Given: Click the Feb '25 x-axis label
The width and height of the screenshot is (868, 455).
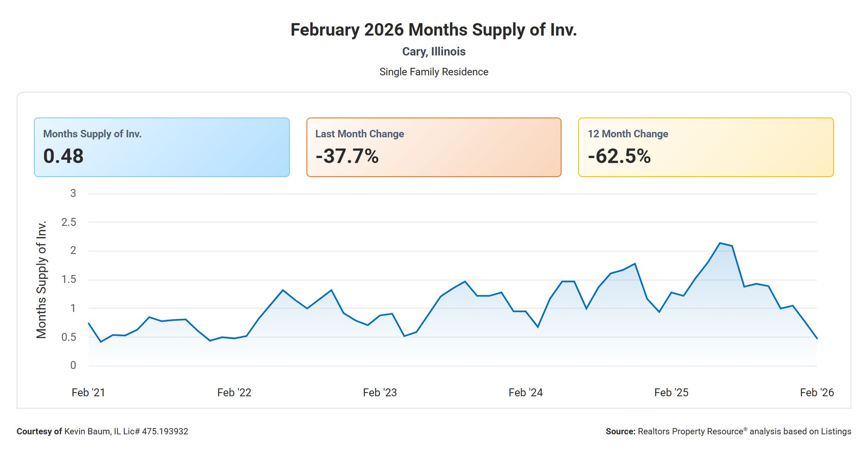Looking at the screenshot, I should pyautogui.click(x=671, y=393).
